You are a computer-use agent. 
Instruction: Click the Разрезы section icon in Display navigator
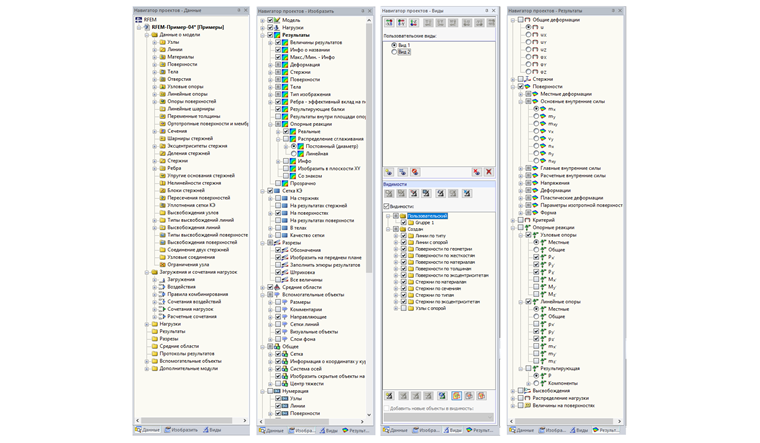(x=278, y=243)
